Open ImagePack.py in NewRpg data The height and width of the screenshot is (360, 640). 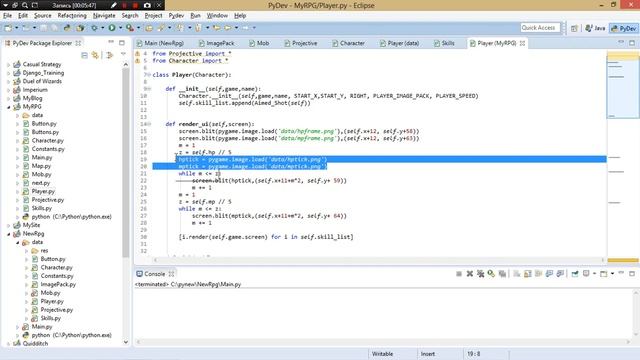click(58, 284)
